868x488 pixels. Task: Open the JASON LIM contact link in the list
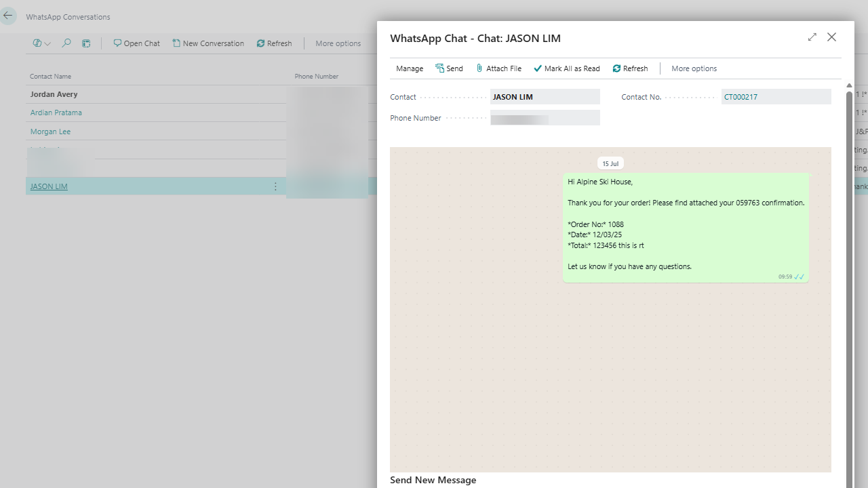(x=49, y=186)
